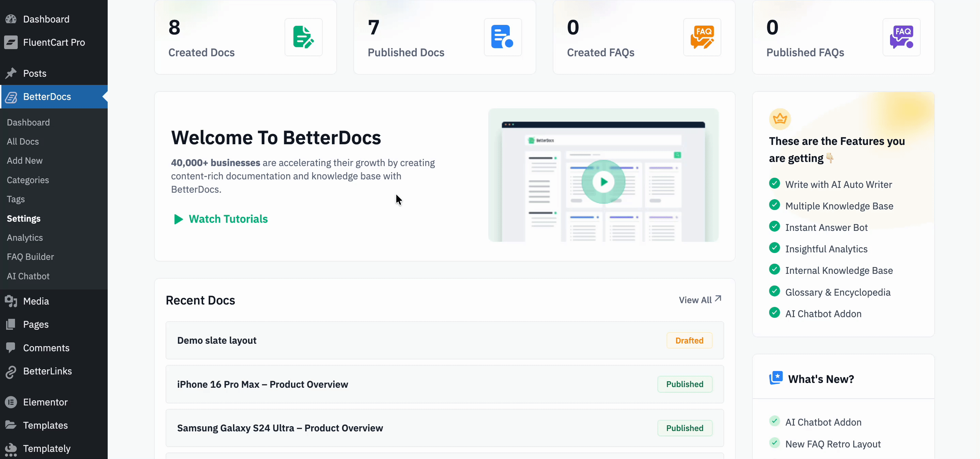Screen dimensions: 980x459
Task: Open Settings under BetterDocs
Action: click(x=23, y=218)
